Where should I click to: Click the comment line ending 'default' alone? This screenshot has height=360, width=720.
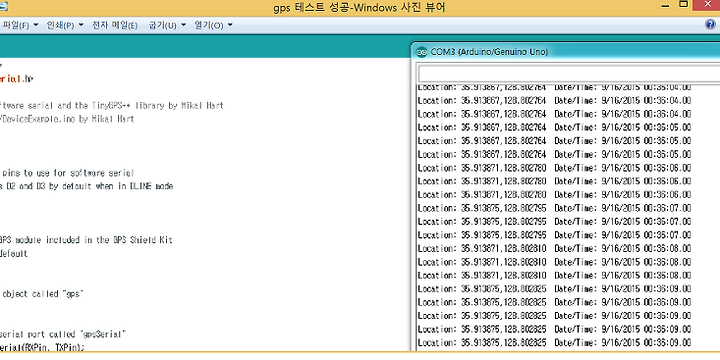tap(14, 253)
